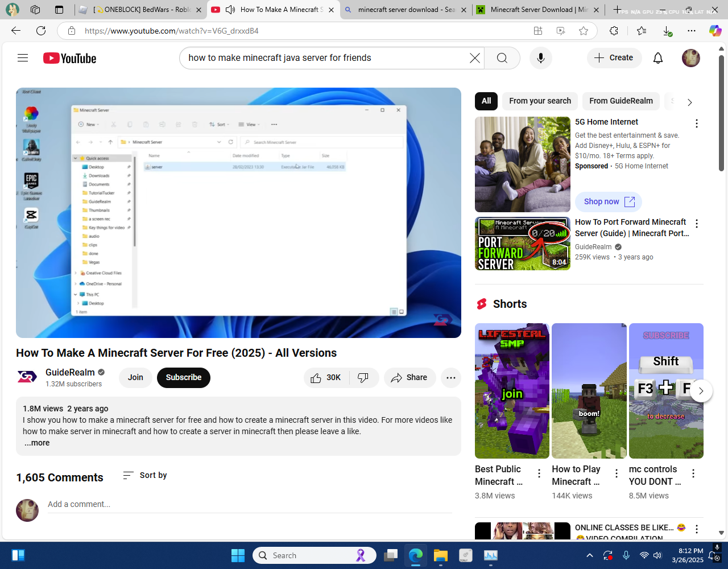Open options for Best Public Minecraft short
This screenshot has width=728, height=569.
[x=539, y=473]
